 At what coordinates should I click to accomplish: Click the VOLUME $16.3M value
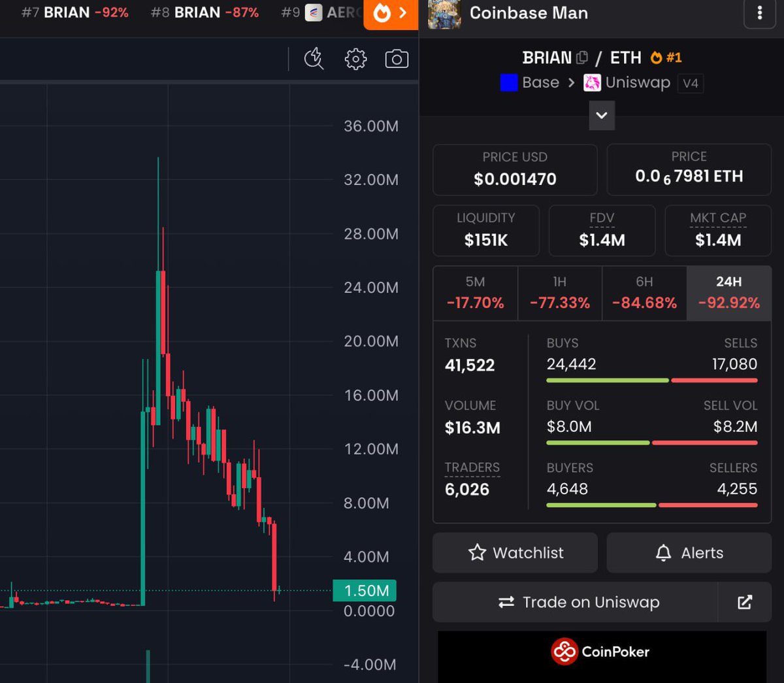tap(472, 427)
